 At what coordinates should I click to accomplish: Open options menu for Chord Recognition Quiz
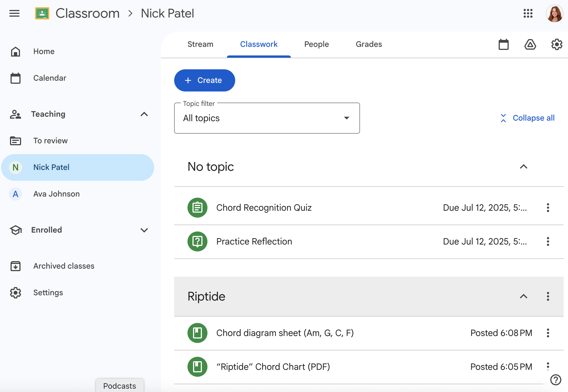(x=548, y=208)
